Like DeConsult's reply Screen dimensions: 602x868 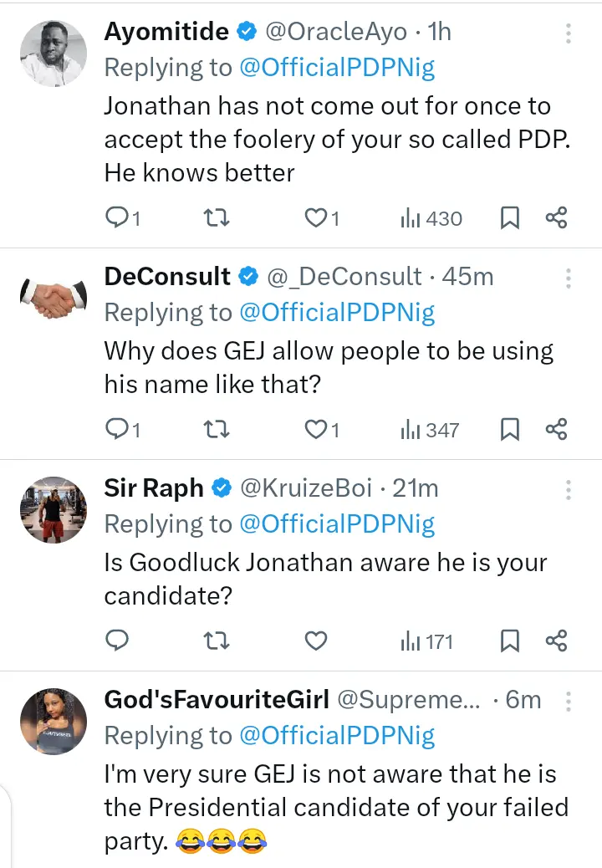point(316,430)
